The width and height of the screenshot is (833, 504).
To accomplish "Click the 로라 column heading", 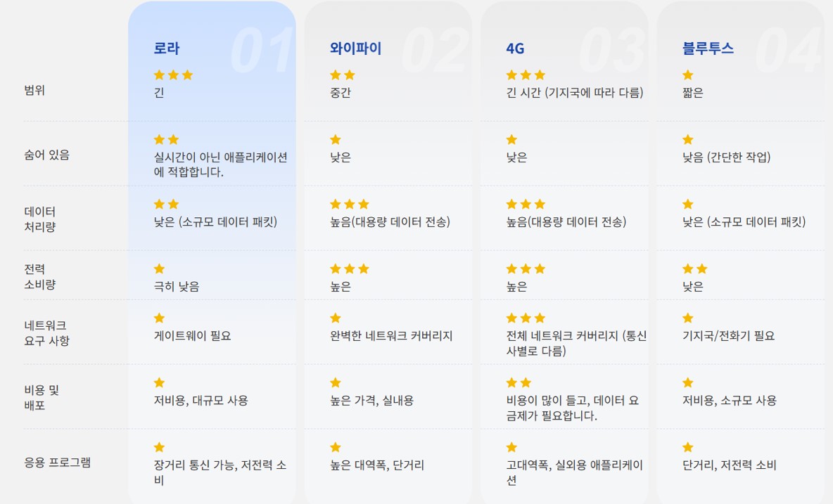I will pyautogui.click(x=167, y=49).
